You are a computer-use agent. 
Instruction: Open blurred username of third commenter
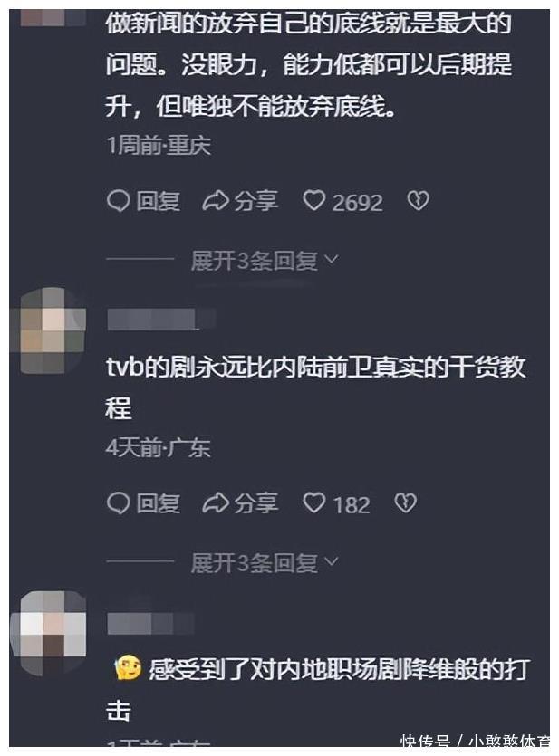[x=150, y=624]
